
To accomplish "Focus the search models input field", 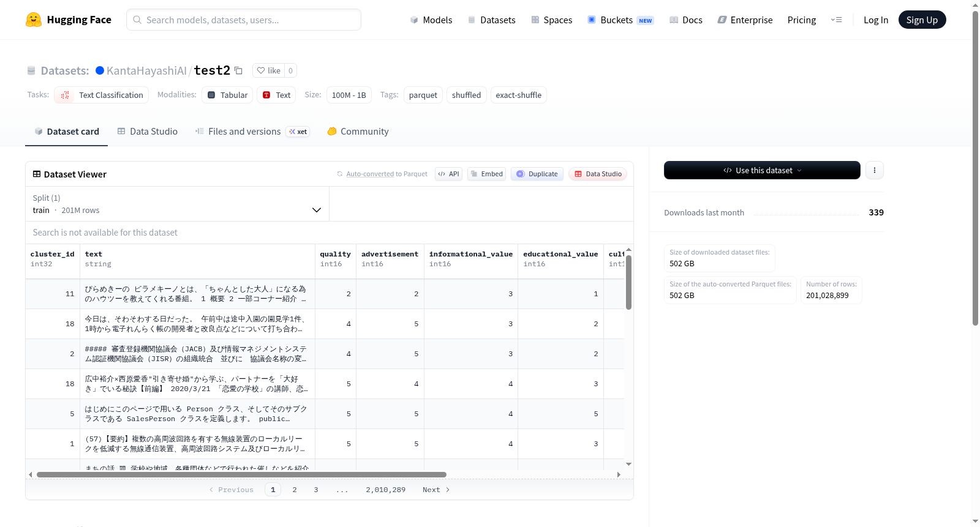I will click(x=244, y=20).
